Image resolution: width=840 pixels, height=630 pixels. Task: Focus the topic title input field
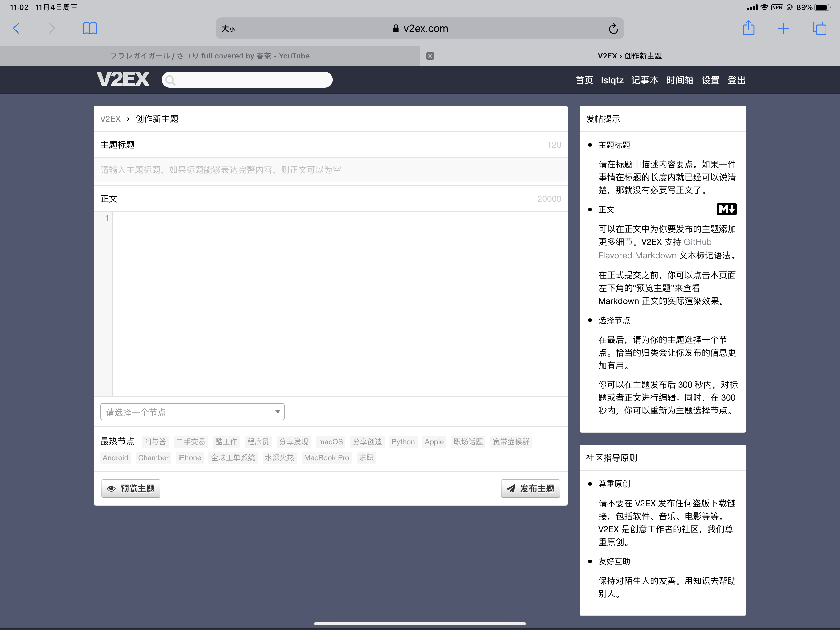point(331,170)
